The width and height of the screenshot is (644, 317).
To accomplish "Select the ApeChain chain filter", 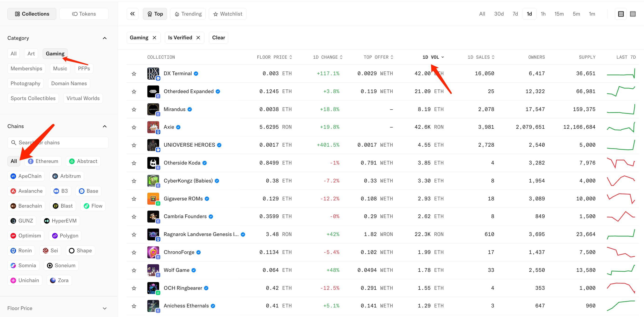I will [x=26, y=176].
